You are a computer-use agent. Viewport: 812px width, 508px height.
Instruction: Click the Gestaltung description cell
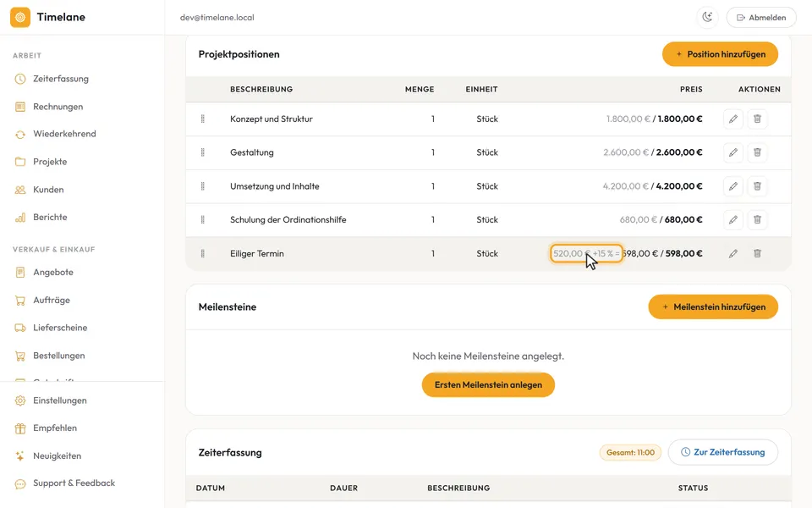pyautogui.click(x=252, y=152)
